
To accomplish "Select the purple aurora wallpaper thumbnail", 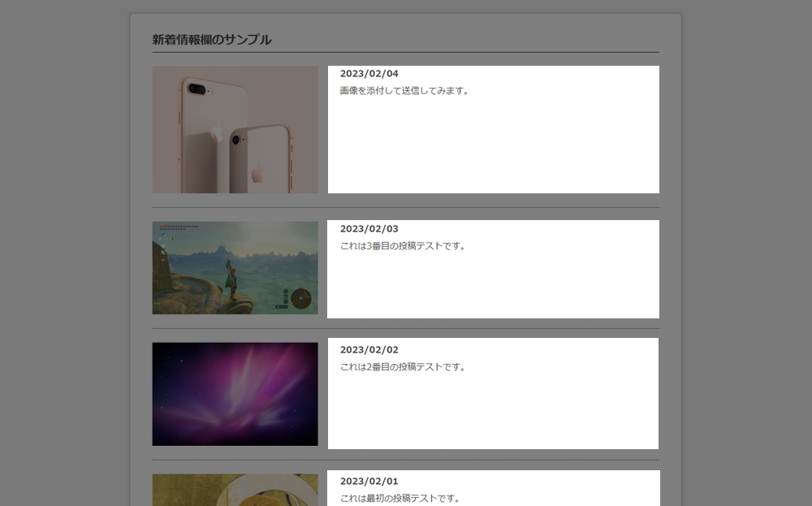I will (x=235, y=394).
